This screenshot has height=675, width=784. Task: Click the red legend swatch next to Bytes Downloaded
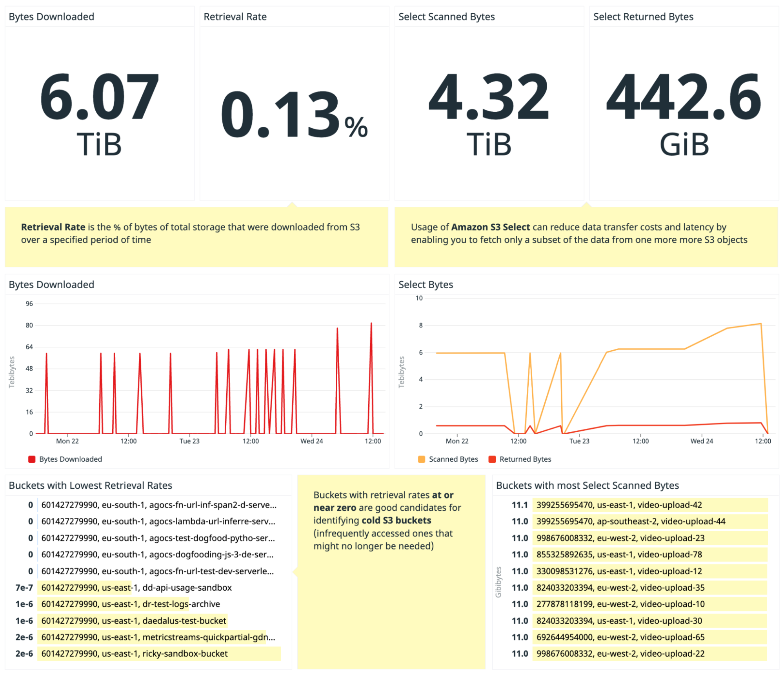click(31, 458)
